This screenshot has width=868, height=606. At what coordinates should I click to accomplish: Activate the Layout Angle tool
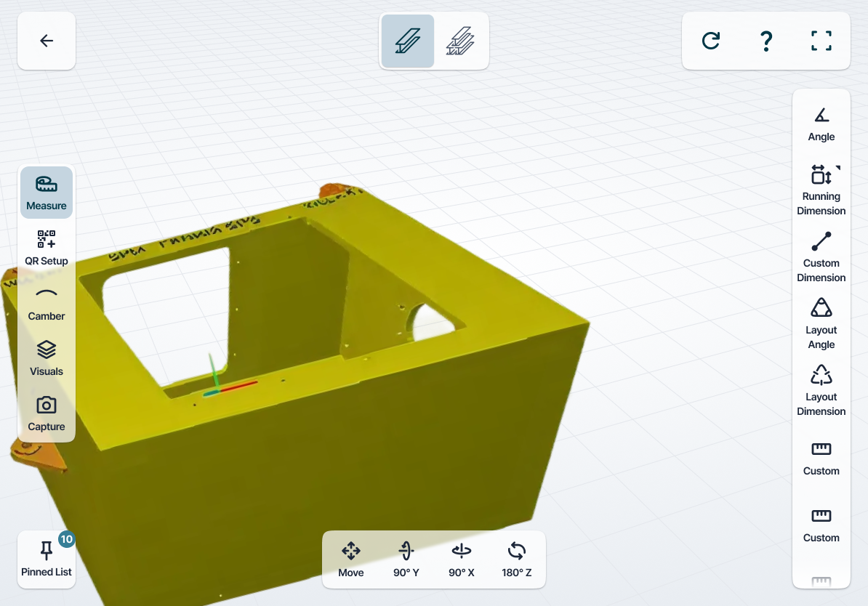(821, 324)
